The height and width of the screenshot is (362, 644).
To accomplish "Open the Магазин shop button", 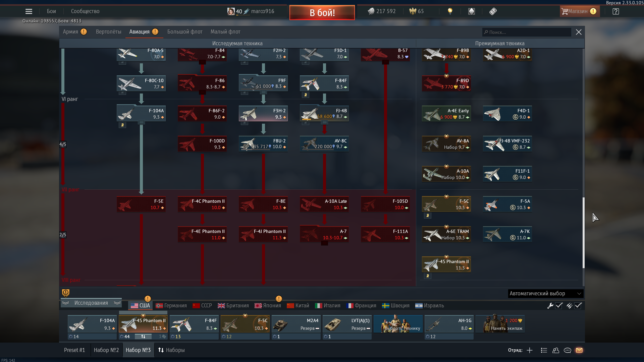I will 580,11.
